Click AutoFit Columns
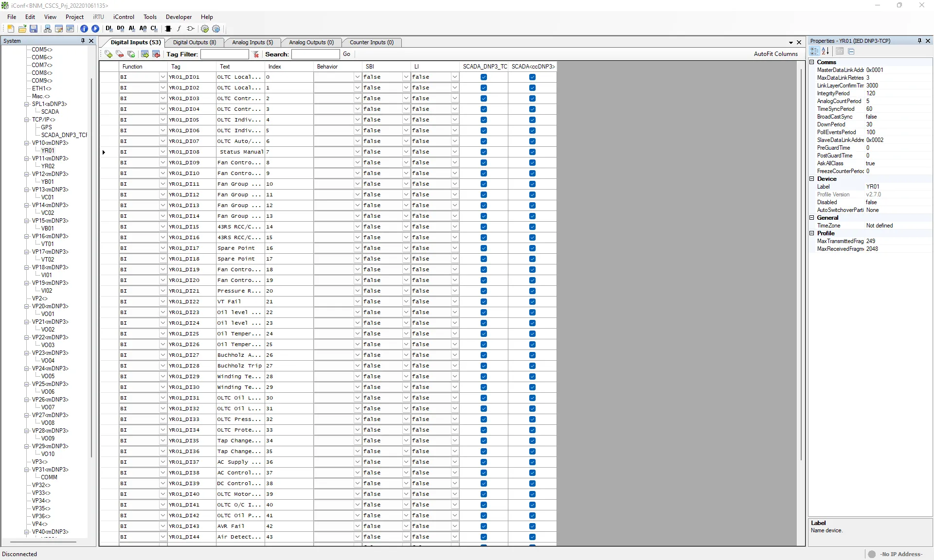The image size is (934, 560). tap(775, 54)
